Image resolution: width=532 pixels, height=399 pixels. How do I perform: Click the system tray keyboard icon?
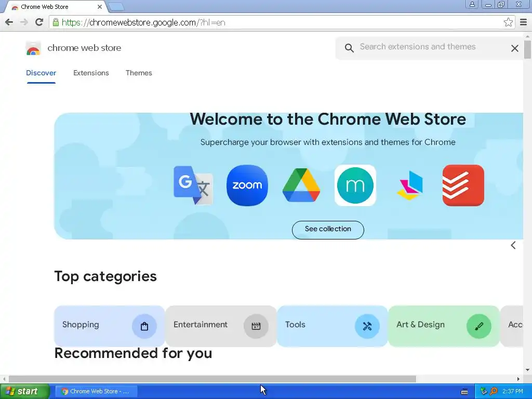coord(464,392)
